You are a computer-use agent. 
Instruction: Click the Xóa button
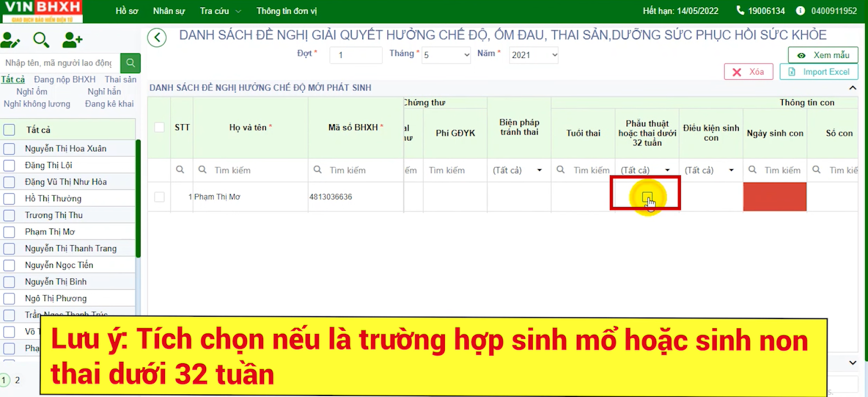[749, 72]
